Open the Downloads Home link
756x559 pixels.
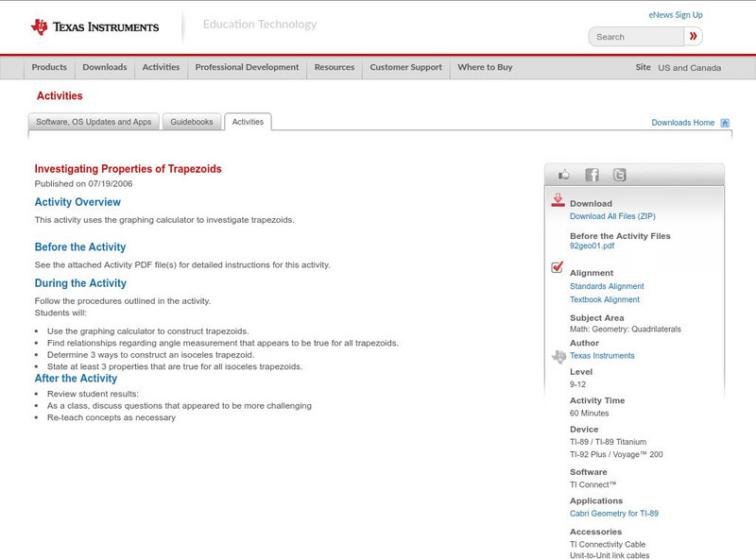pos(682,123)
